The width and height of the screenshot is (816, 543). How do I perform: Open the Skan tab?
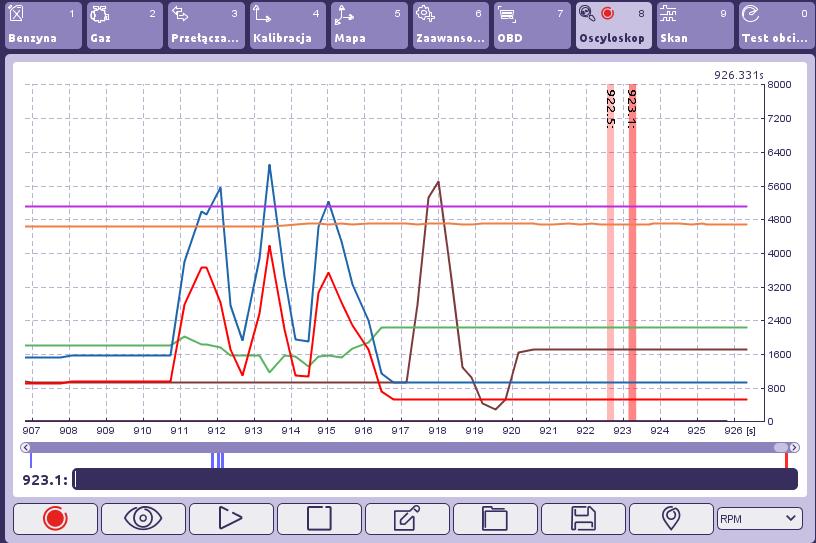pos(695,25)
